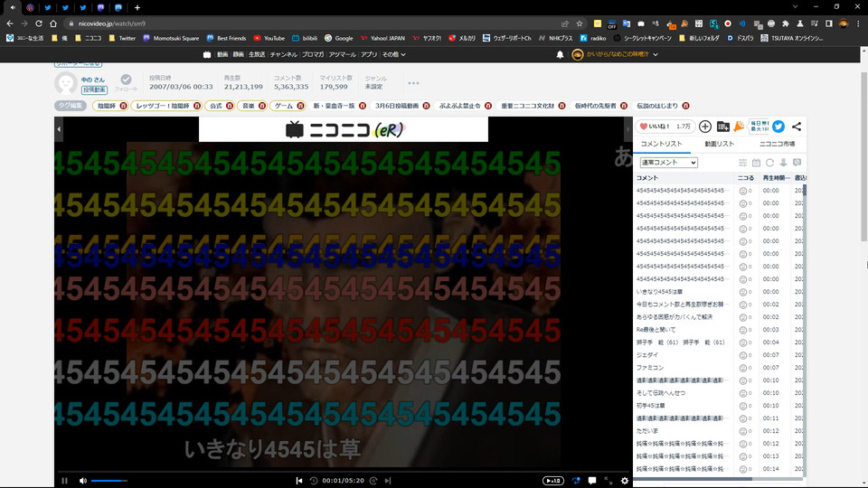Nicoru the ファミコン comment smiley

point(743,368)
